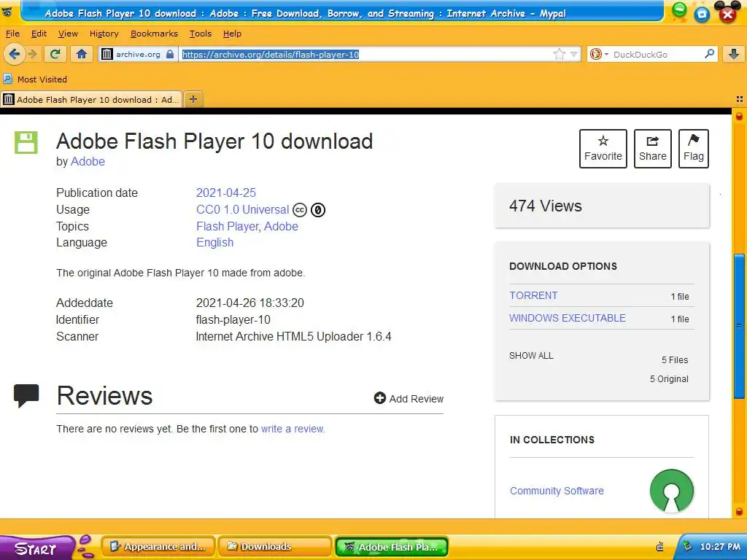Click the public domain zero icon

click(318, 209)
